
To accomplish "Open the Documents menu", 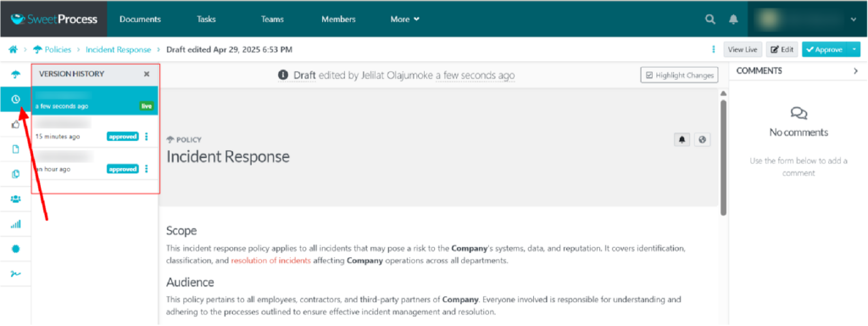I will coord(140,20).
